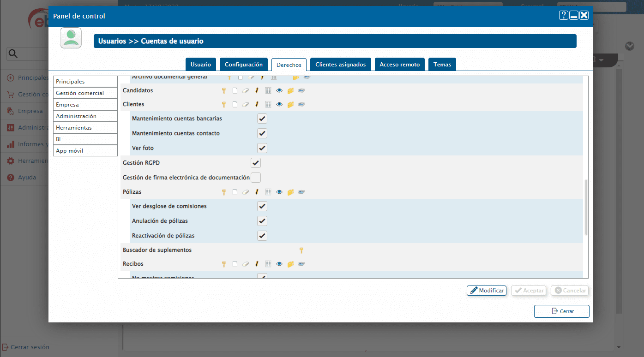Click the folder icon in Clientes row
The height and width of the screenshot is (357, 644).
(290, 105)
